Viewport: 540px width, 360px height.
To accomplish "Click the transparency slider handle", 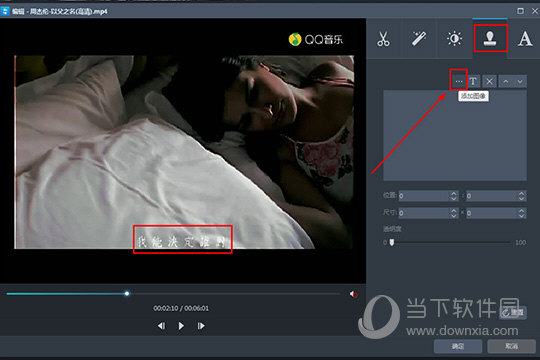I will click(392, 243).
